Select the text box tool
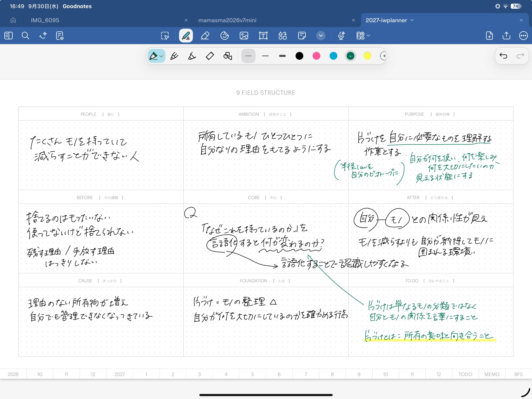This screenshot has width=532, height=399. point(263,36)
